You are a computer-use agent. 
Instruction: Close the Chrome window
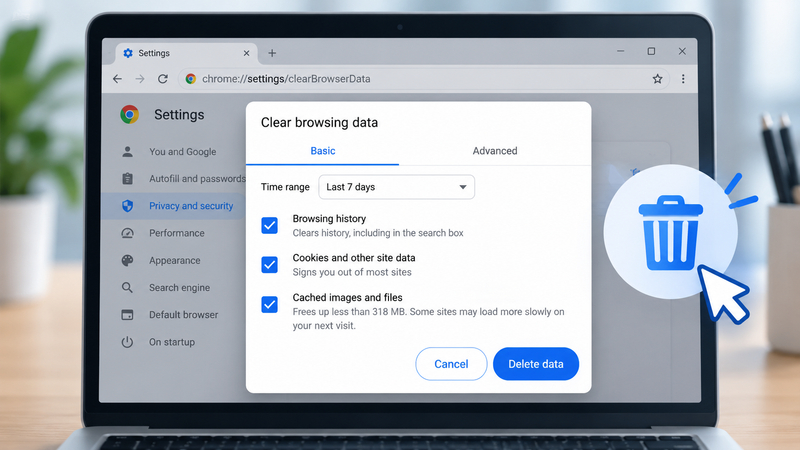click(x=682, y=51)
